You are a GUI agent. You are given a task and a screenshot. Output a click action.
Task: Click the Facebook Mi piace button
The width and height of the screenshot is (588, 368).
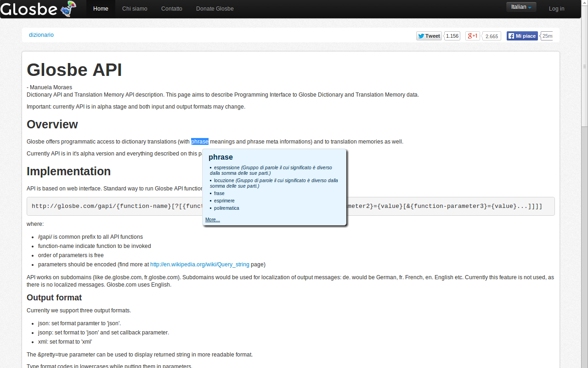[x=522, y=36]
